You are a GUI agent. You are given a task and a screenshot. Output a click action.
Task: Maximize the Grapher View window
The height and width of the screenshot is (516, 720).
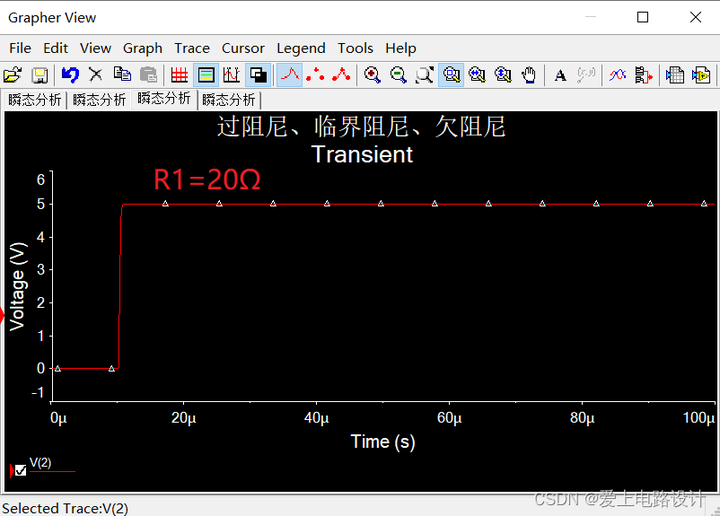coord(642,17)
